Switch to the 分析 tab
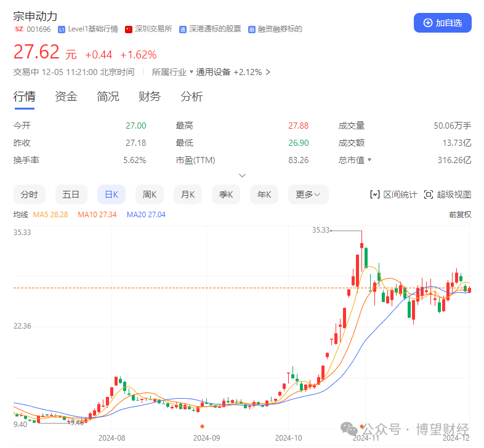 tap(192, 97)
